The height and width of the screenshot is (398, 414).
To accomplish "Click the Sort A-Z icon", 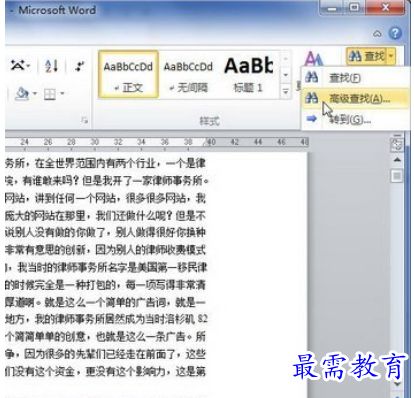I will pos(51,66).
